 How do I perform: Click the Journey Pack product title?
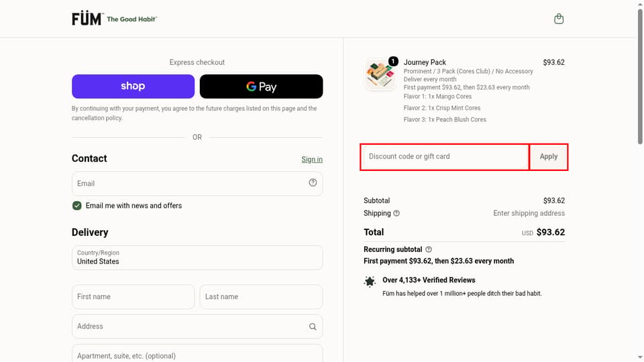[425, 62]
